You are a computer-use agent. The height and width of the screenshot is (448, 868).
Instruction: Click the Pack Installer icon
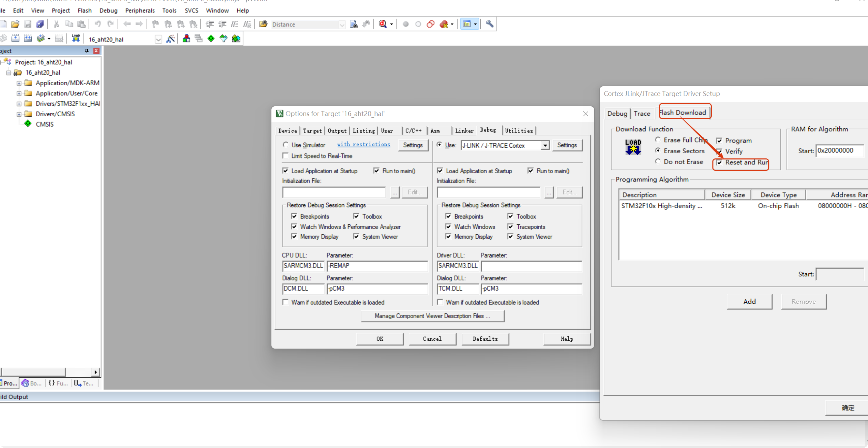tap(236, 39)
